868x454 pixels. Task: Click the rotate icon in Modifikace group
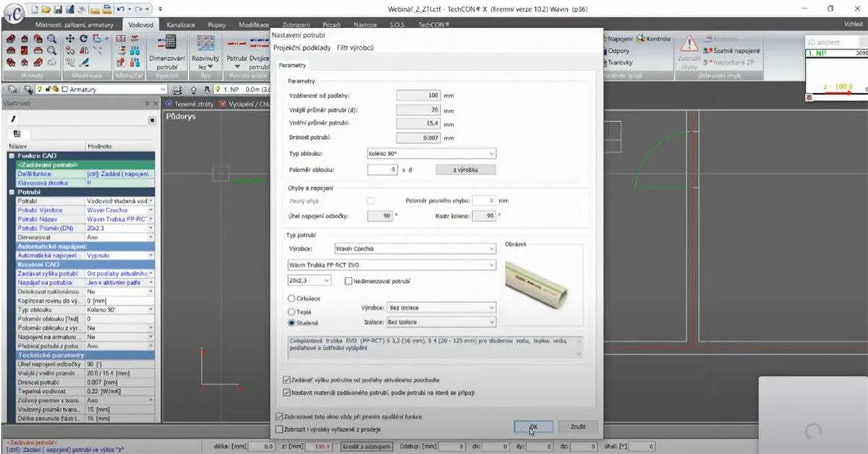coord(83,39)
